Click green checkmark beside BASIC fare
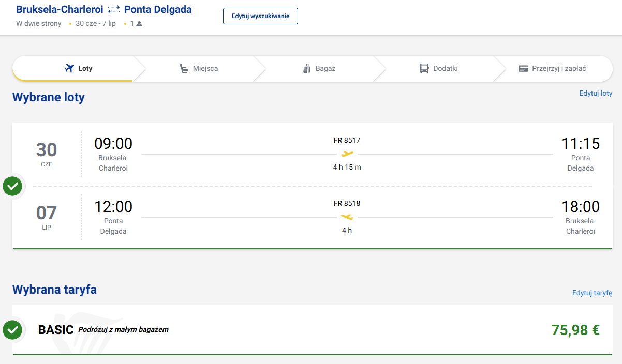The height and width of the screenshot is (364, 622). 12,329
